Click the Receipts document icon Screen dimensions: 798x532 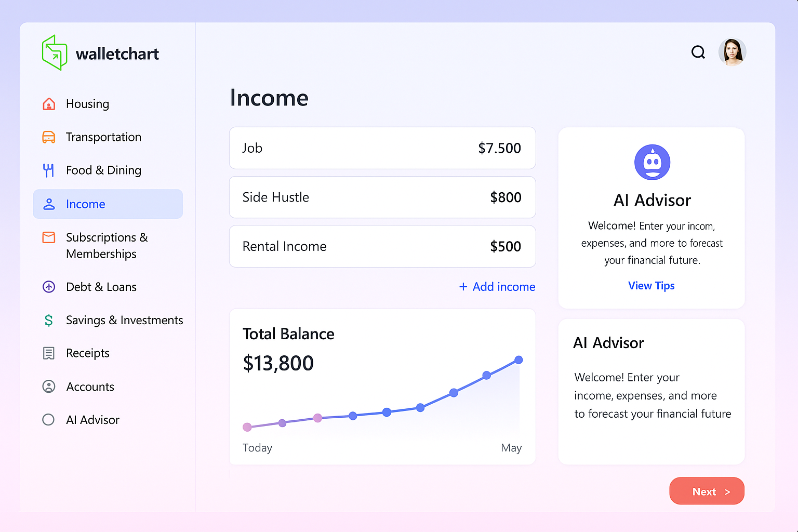49,353
